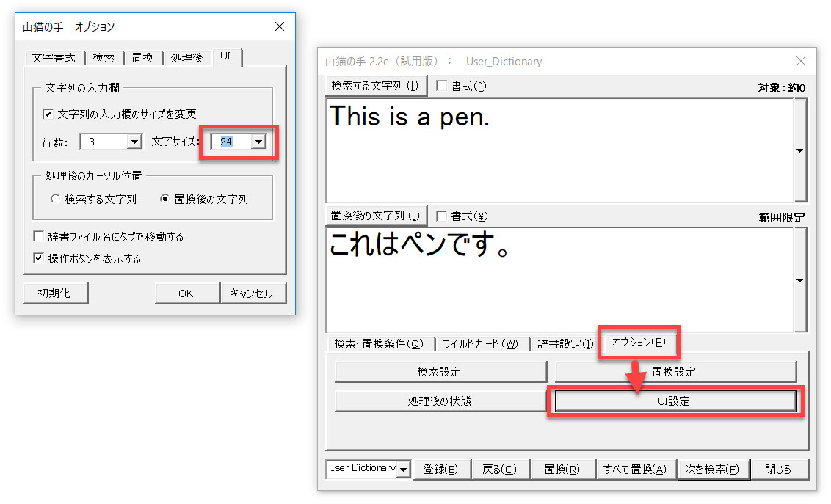Click the 次を検索(F) button

point(712,470)
